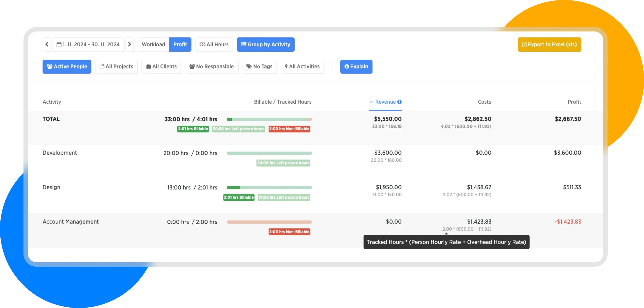Screen dimensions: 644x308
Task: Open the All Activities filter
Action: tap(302, 66)
